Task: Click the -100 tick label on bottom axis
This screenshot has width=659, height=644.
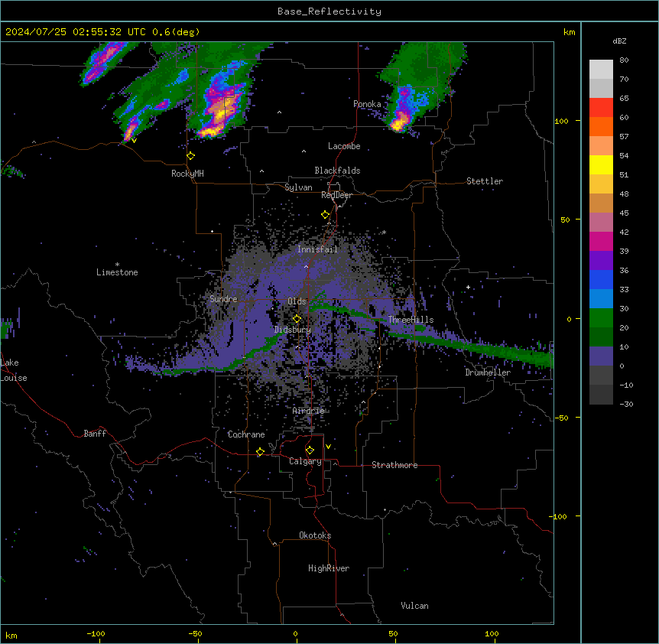Action: point(96,633)
